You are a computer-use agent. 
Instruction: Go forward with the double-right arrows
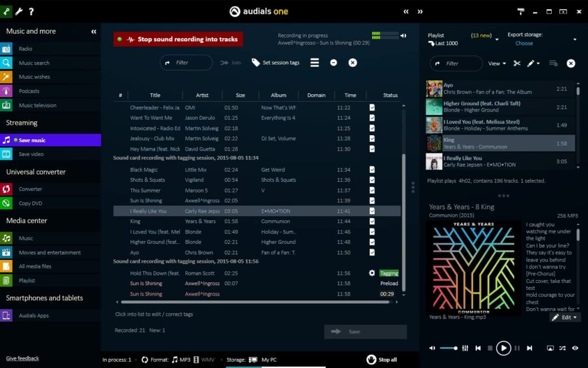point(420,11)
